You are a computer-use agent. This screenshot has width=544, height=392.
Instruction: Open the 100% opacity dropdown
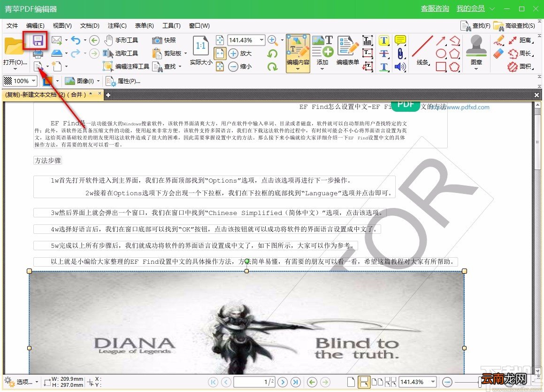34,81
